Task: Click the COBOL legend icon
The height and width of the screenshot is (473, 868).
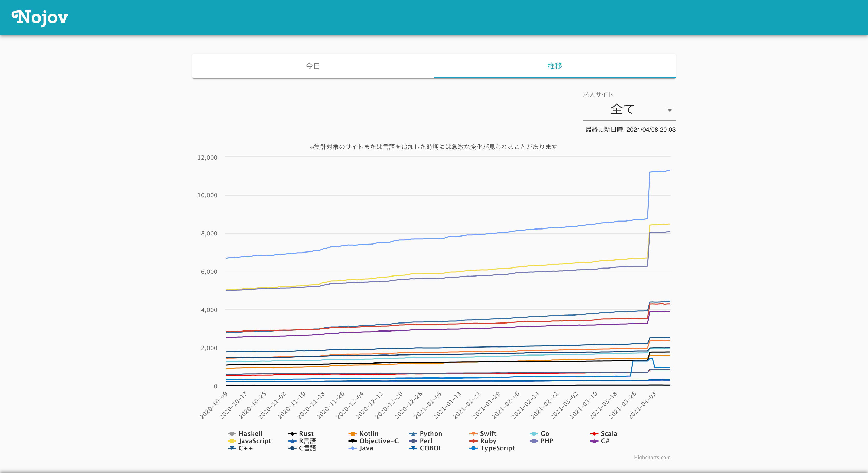Action: pos(413,448)
